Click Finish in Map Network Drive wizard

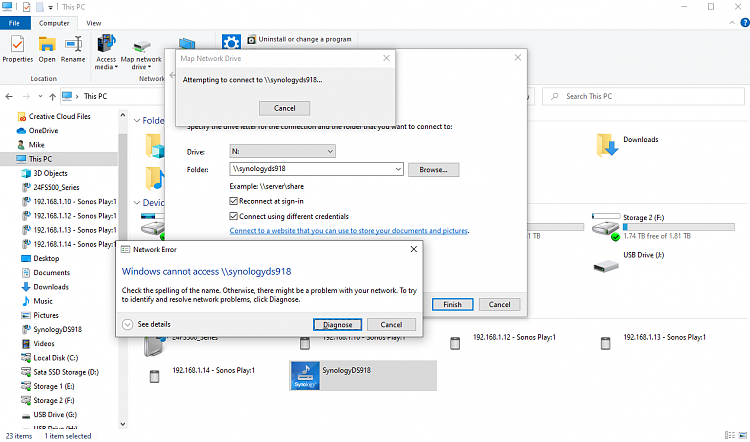(x=452, y=304)
